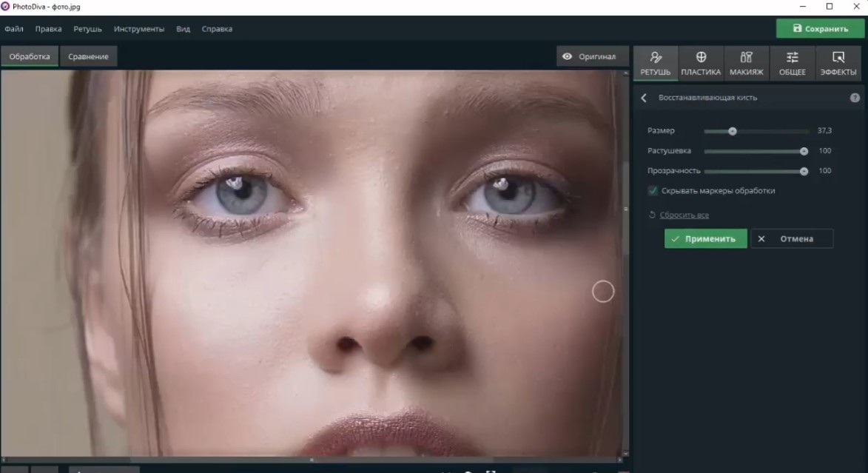Viewport: 868px width, 473px height.
Task: Open the Пластика panel tab
Action: click(701, 63)
